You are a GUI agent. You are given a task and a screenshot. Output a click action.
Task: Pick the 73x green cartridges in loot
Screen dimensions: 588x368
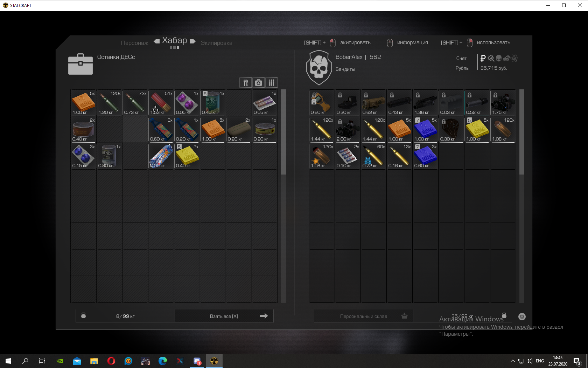click(135, 103)
